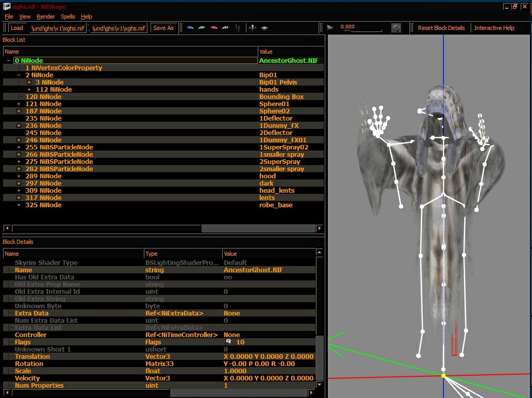Collapse the 2 NiNode Bip01 node
This screenshot has width=532, height=398.
click(x=19, y=75)
